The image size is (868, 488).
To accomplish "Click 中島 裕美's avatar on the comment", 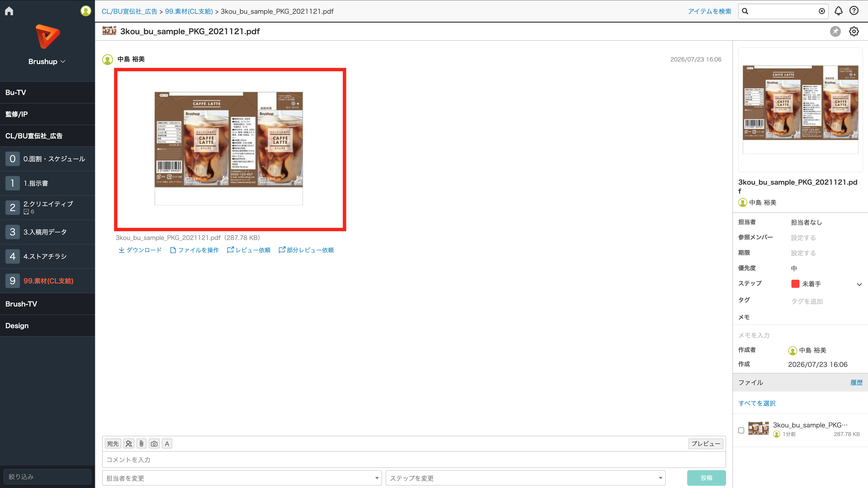I will (x=108, y=60).
